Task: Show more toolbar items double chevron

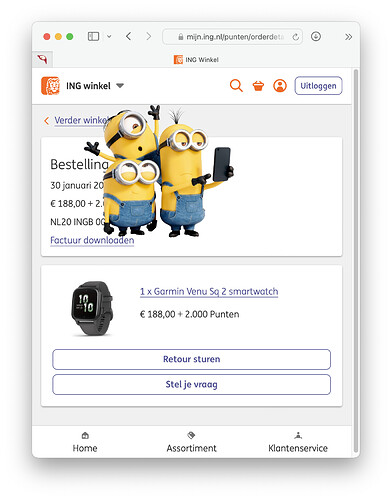Action: pyautogui.click(x=348, y=37)
